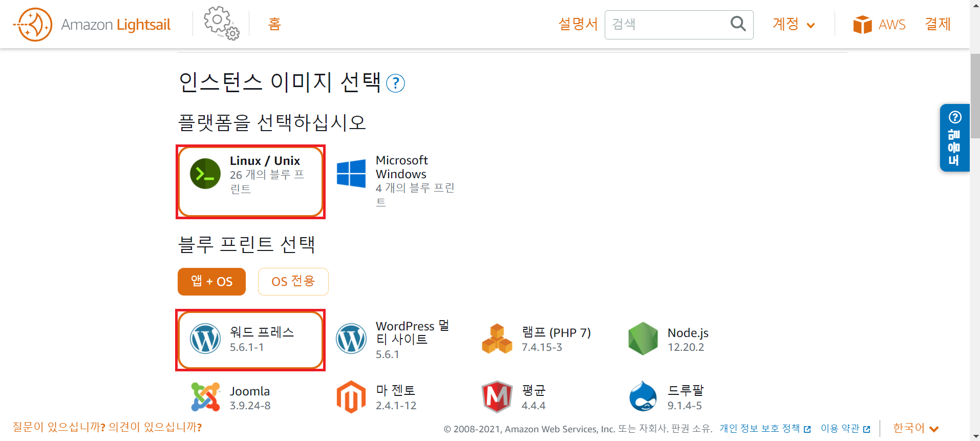Choose the 램프 (PHP 7) stack icon
The image size is (980, 441).
(497, 339)
